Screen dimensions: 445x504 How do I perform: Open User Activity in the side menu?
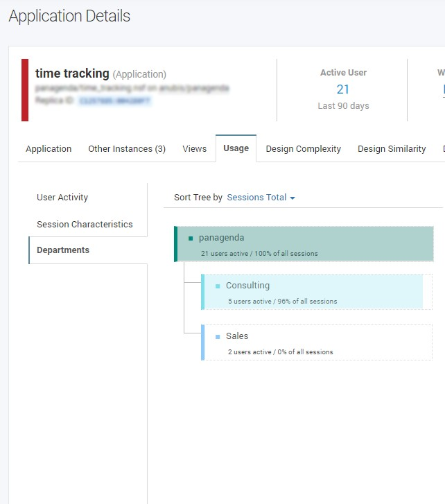tap(62, 198)
